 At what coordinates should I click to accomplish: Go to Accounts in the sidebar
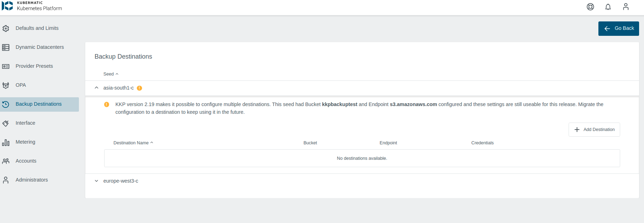pyautogui.click(x=26, y=161)
